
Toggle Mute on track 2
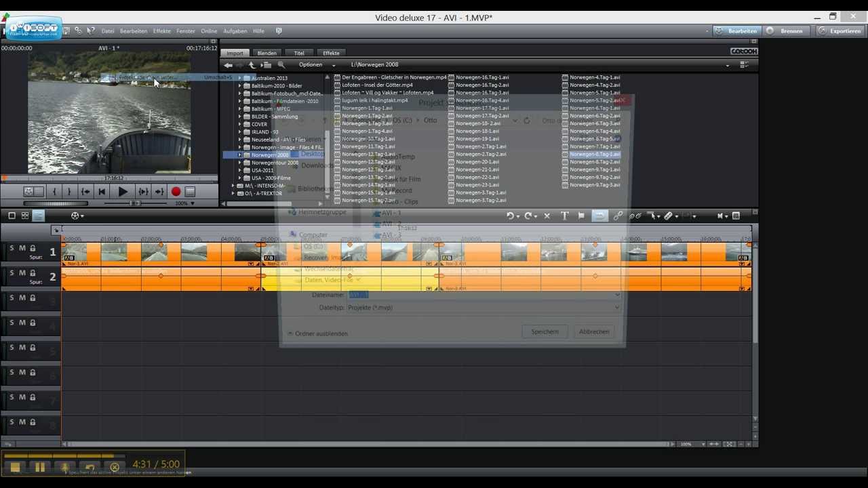point(22,273)
